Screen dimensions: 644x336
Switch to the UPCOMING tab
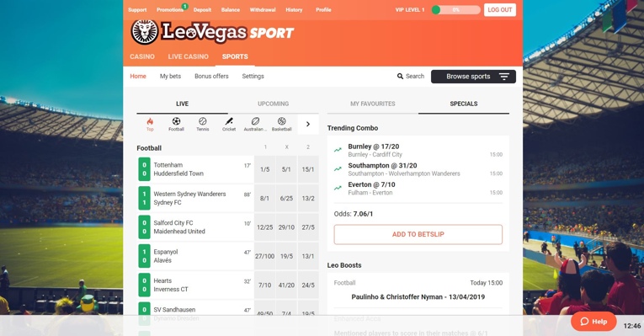click(273, 104)
